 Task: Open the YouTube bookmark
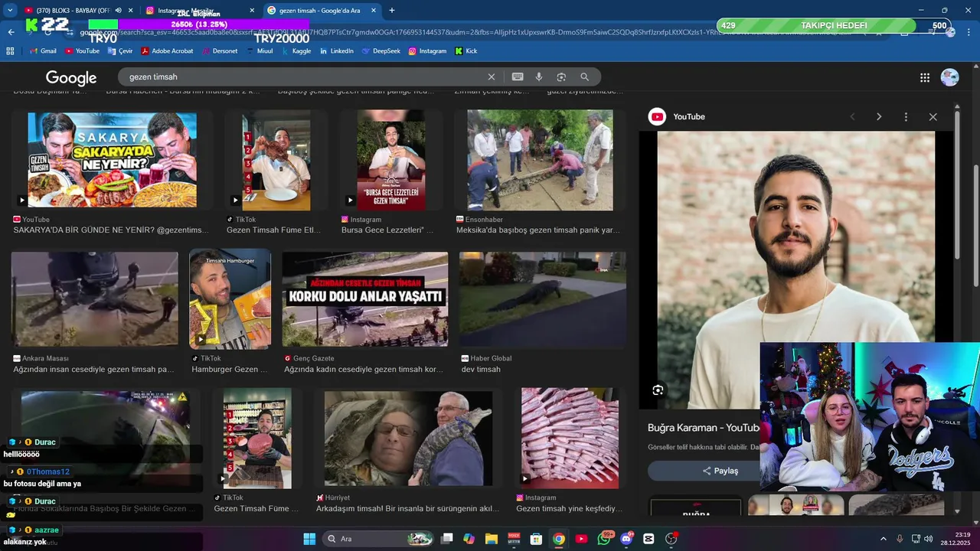click(82, 51)
